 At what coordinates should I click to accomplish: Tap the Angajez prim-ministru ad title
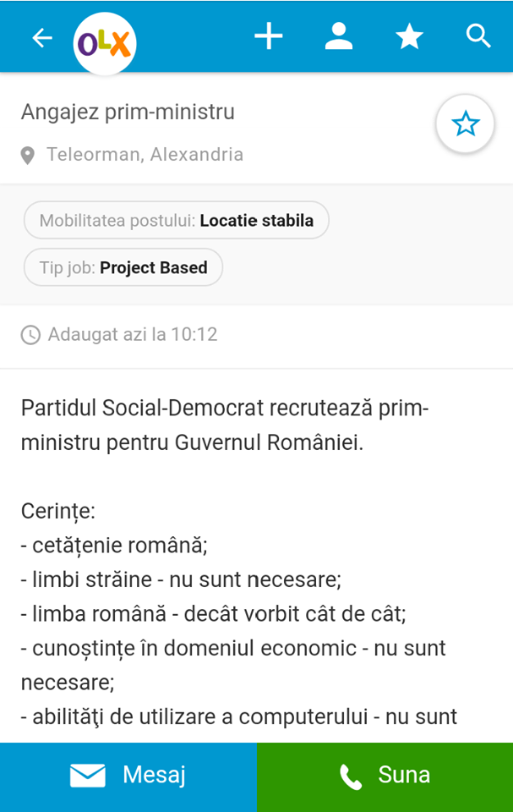128,112
